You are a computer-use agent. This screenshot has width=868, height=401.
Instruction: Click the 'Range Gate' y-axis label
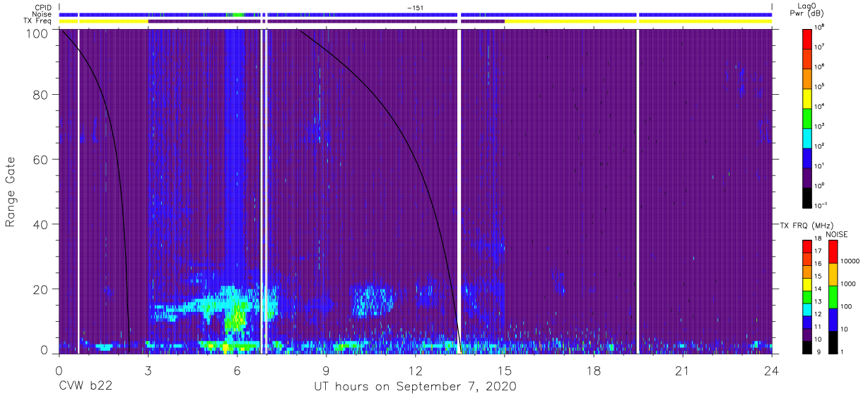11,191
